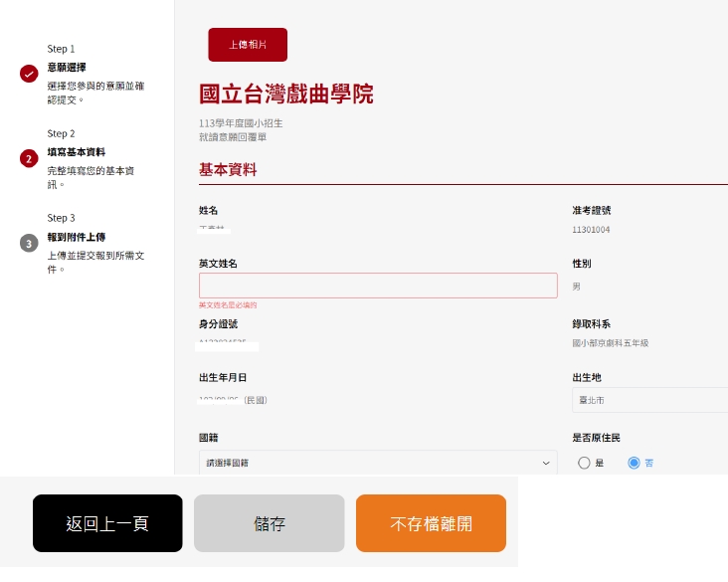Click the 國立台灣戲曲學院 heading

[286, 95]
